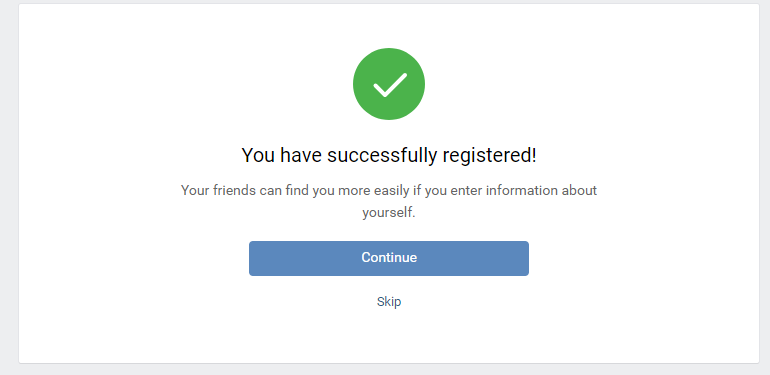Select the small Skip text link
The image size is (770, 375).
388,301
